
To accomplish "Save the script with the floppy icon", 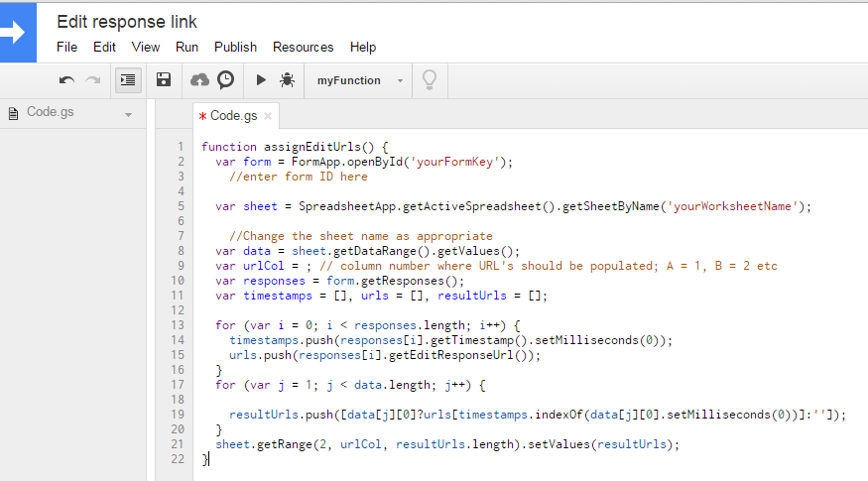I will [164, 79].
